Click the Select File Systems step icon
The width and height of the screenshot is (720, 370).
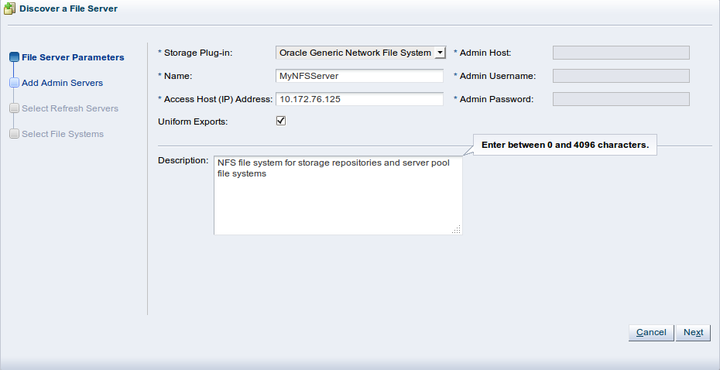pos(14,134)
